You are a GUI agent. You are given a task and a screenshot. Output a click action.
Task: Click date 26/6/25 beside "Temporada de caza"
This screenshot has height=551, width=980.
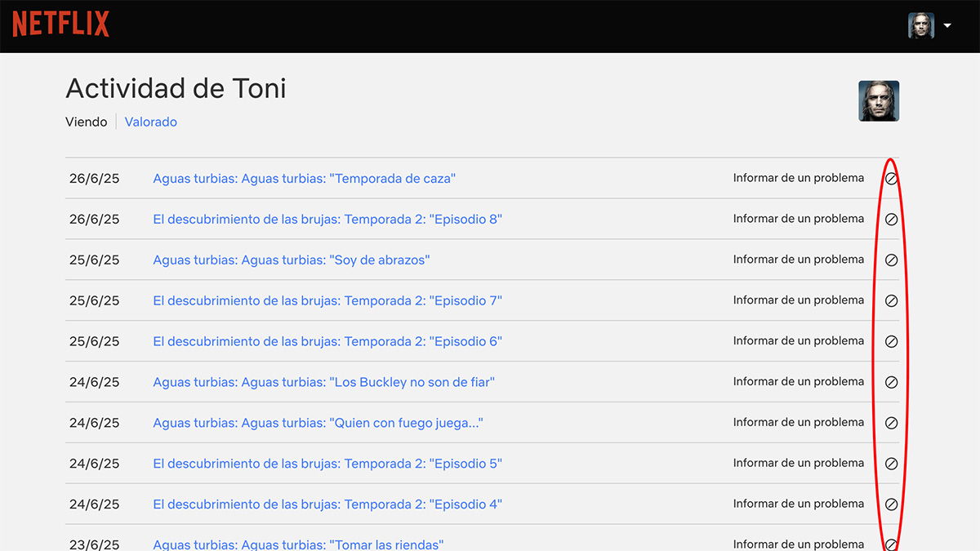[94, 178]
